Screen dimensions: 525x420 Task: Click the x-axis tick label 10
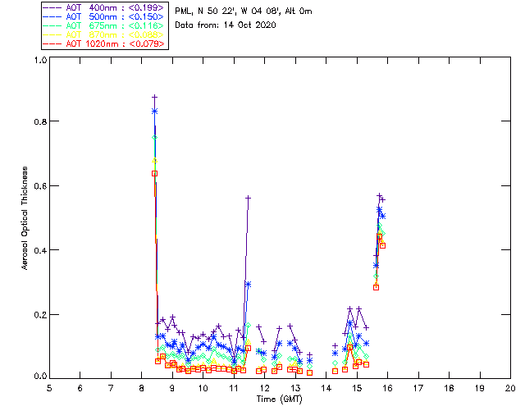coord(203,388)
